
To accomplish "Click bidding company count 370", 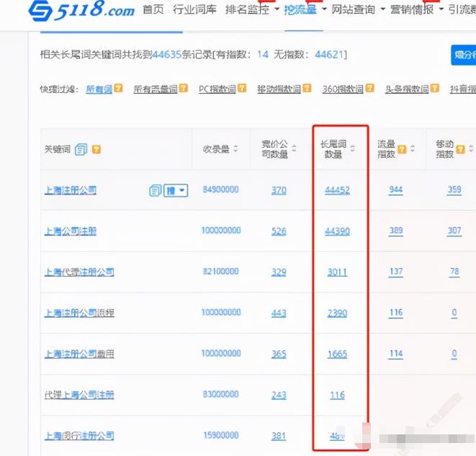I will 279,190.
